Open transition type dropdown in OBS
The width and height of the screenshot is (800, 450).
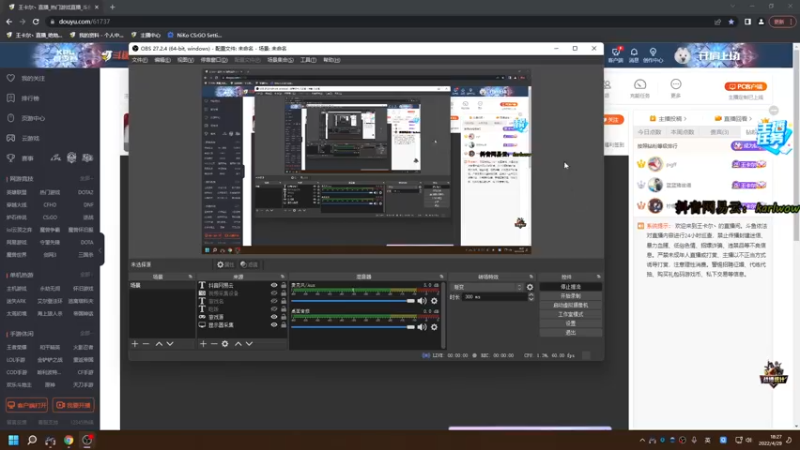(487, 287)
